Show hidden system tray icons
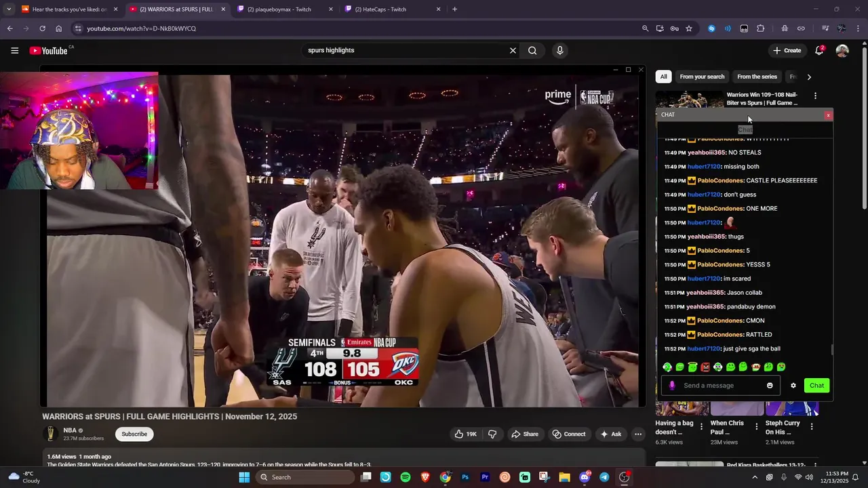Viewport: 868px width, 488px height. pyautogui.click(x=755, y=477)
